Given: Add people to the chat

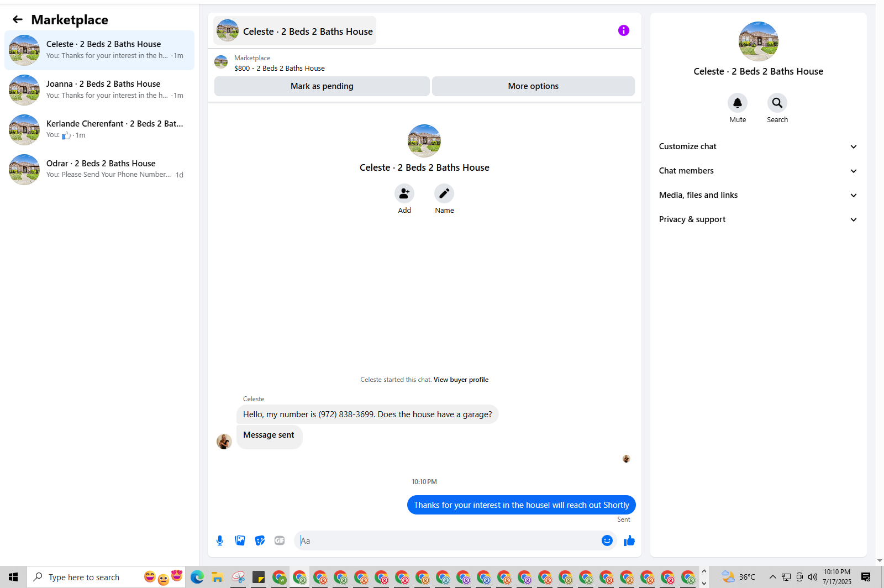Looking at the screenshot, I should click(x=404, y=193).
